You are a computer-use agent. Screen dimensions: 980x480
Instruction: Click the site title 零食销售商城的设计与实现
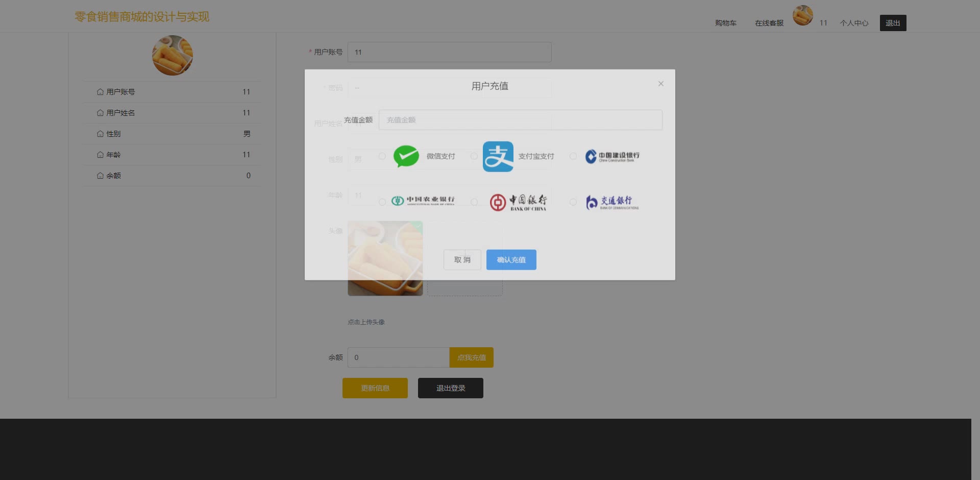142,17
